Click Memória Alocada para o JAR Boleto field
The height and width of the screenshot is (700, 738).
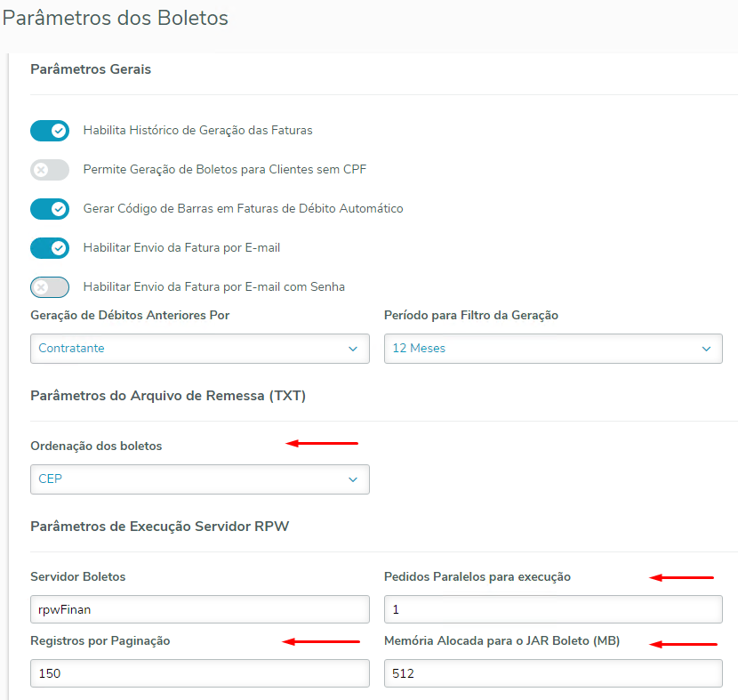coord(552,673)
